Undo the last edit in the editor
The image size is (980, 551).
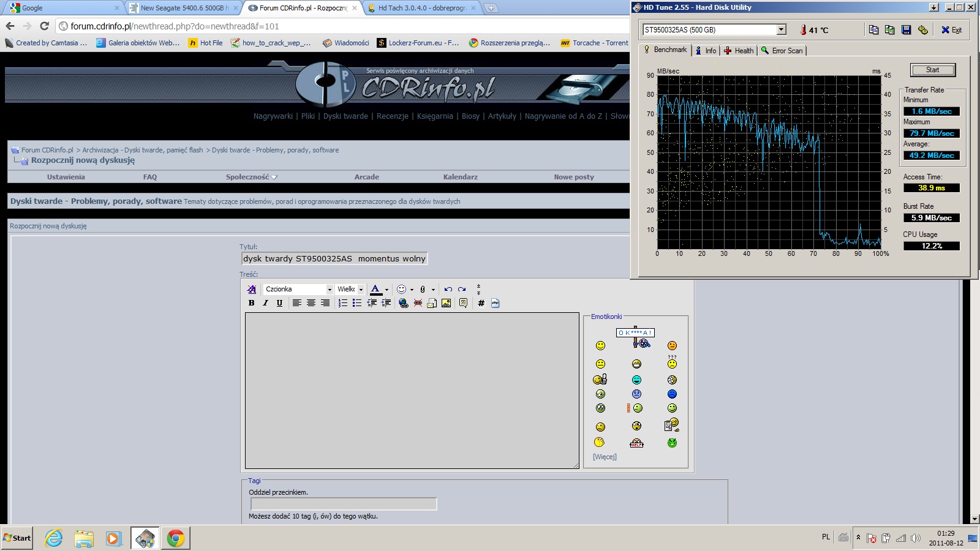pos(448,289)
